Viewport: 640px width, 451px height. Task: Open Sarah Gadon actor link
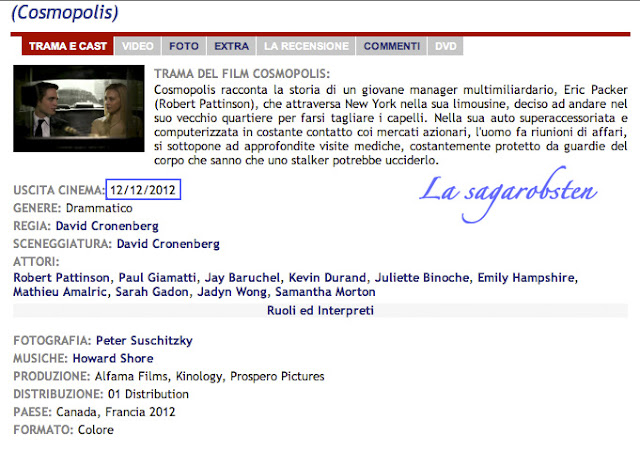point(152,292)
